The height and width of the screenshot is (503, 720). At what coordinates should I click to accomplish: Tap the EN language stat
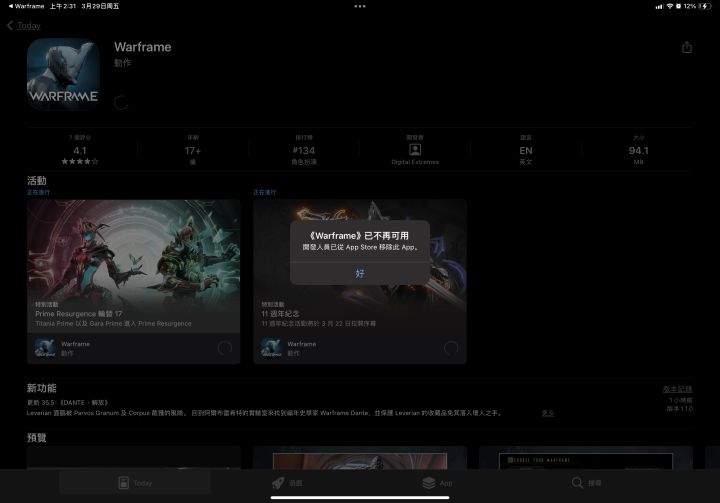526,150
